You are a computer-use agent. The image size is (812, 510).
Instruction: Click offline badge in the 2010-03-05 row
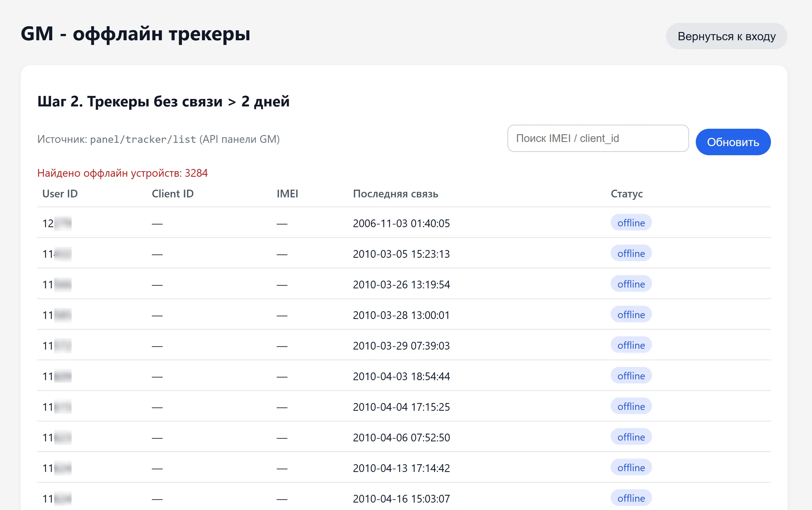[631, 253]
